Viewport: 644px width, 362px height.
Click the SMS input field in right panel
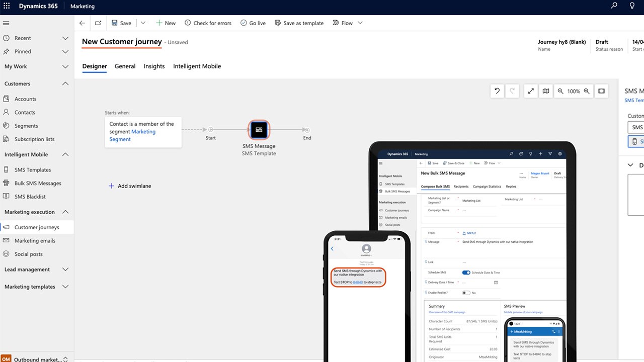tap(636, 127)
